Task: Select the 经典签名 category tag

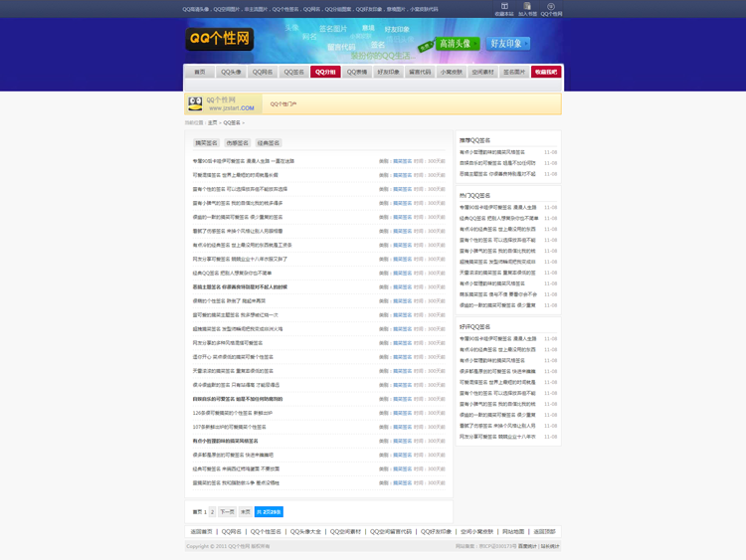Action: [269, 143]
